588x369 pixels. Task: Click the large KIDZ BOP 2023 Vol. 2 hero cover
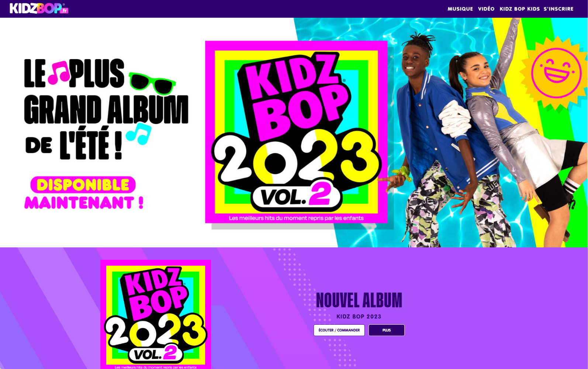tap(296, 132)
